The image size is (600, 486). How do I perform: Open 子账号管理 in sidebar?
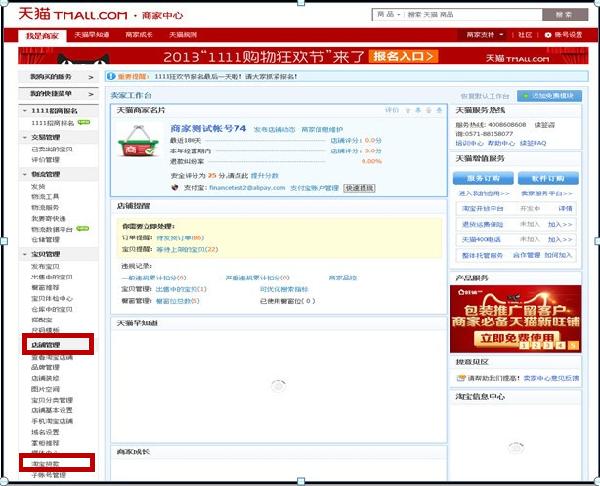coord(49,475)
